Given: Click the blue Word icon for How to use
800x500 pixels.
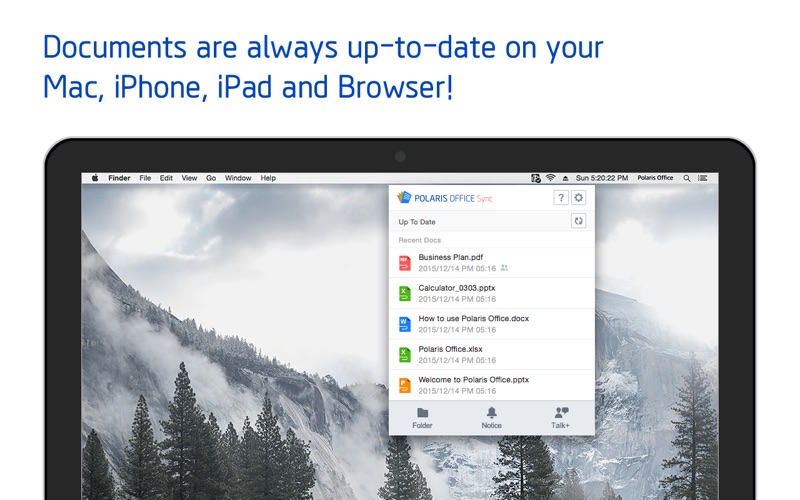Looking at the screenshot, I should click(405, 324).
